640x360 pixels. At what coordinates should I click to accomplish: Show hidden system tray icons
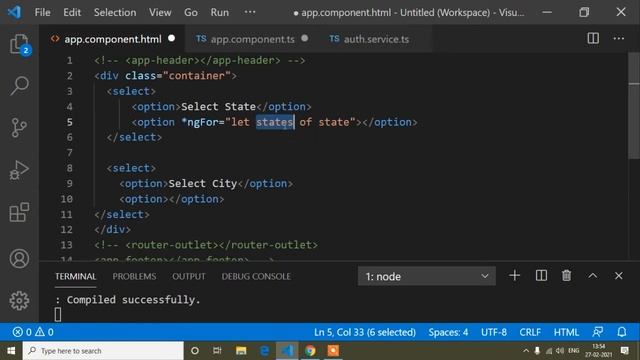tap(526, 351)
